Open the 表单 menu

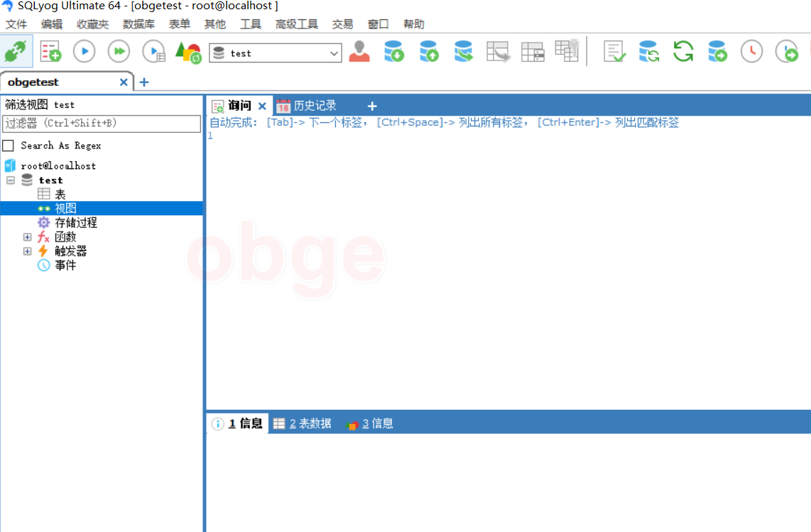[x=180, y=24]
